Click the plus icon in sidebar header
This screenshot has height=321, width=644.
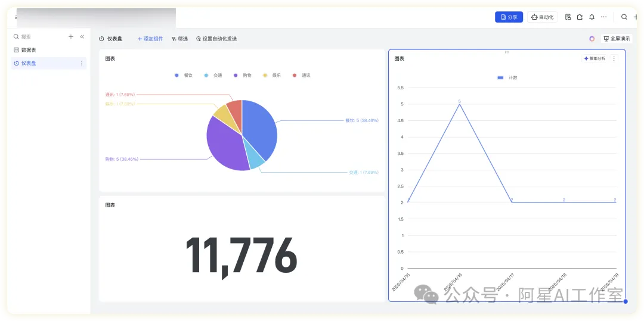click(x=71, y=36)
